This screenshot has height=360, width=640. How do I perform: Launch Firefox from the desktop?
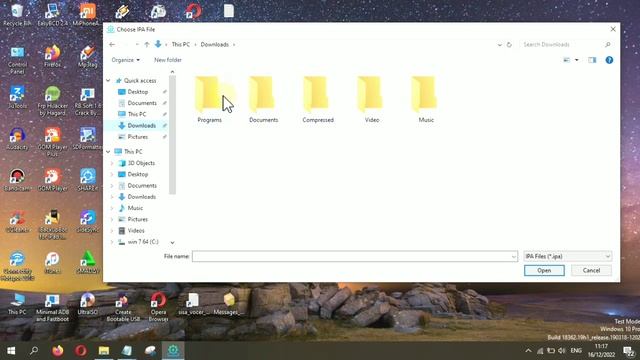tap(52, 56)
